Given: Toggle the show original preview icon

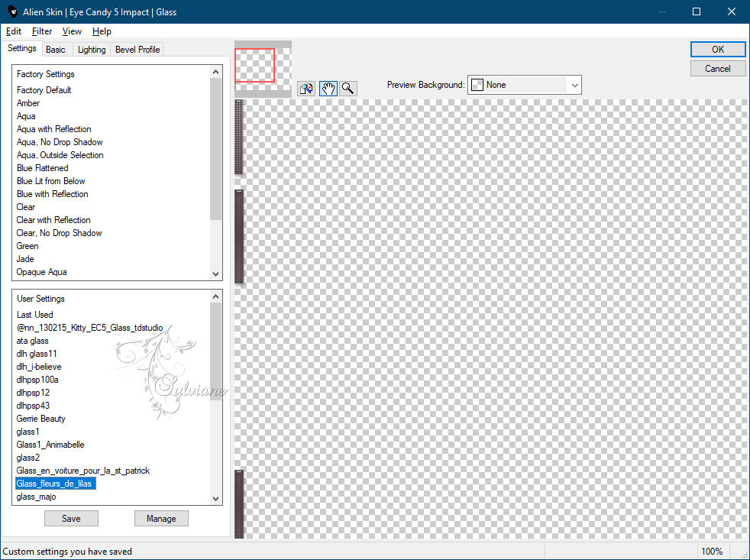Looking at the screenshot, I should (x=306, y=88).
